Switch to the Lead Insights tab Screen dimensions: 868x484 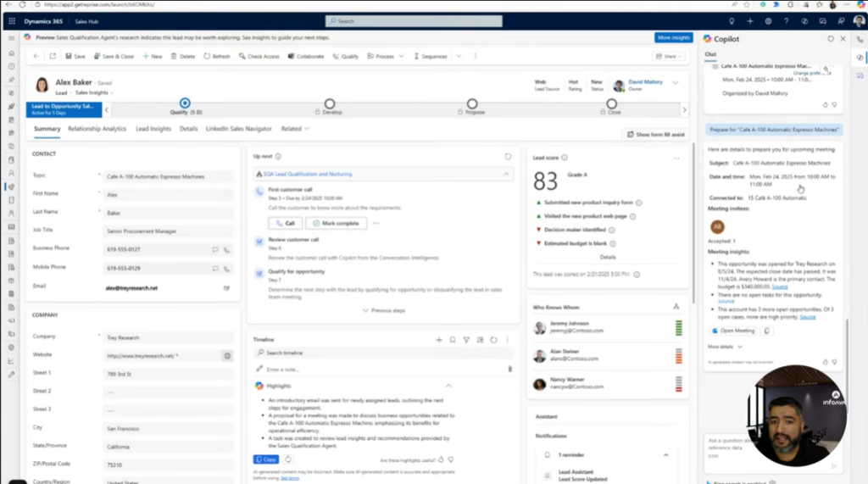coord(153,129)
